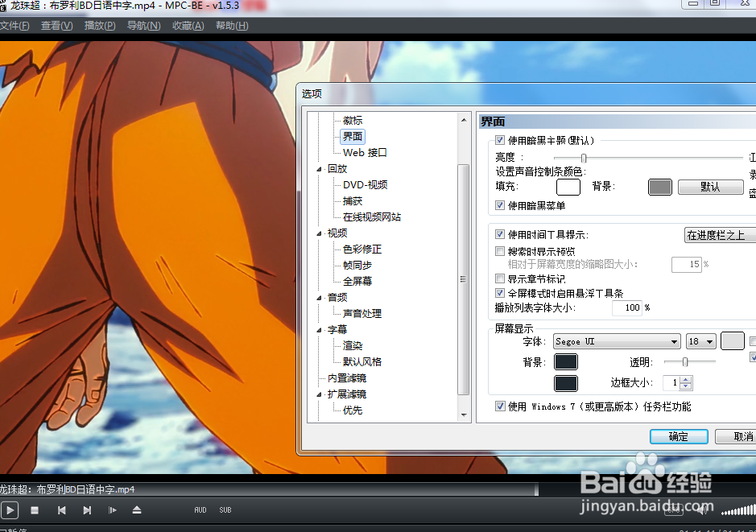Select 全屏幕 in the options tree
This screenshot has width=756, height=532.
coord(357,282)
